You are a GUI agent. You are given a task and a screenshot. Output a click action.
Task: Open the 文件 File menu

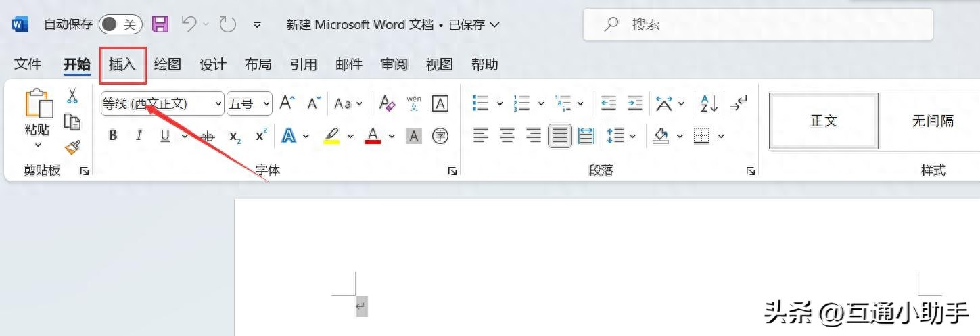tap(28, 64)
